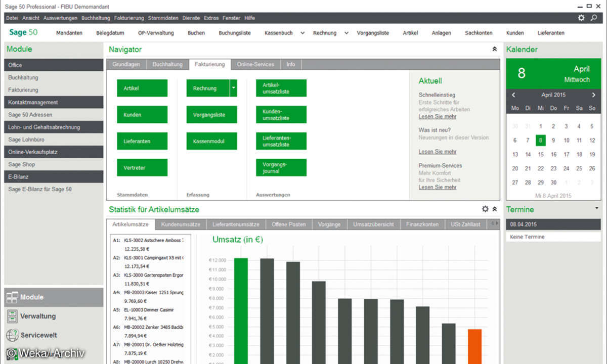The height and width of the screenshot is (364, 607).
Task: Open the Kundenumsatzliste button
Action: pyautogui.click(x=281, y=115)
